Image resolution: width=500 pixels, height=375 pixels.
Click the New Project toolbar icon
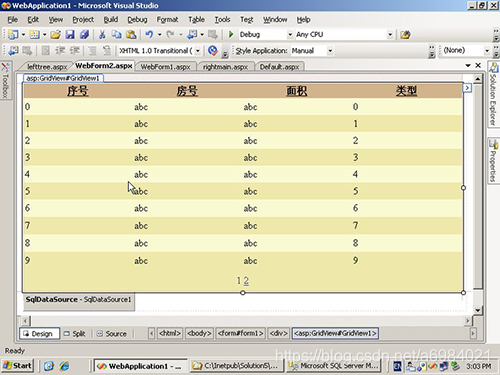(x=13, y=34)
